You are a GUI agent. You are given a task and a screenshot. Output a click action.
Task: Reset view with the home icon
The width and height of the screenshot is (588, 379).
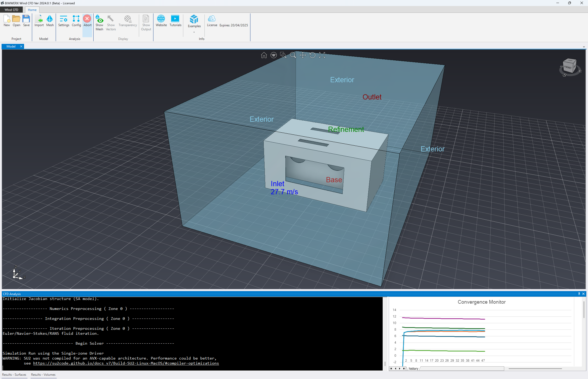(264, 55)
